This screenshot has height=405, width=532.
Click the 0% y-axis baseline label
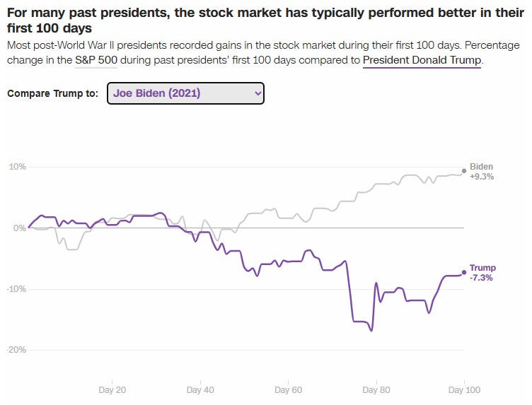tap(19, 228)
